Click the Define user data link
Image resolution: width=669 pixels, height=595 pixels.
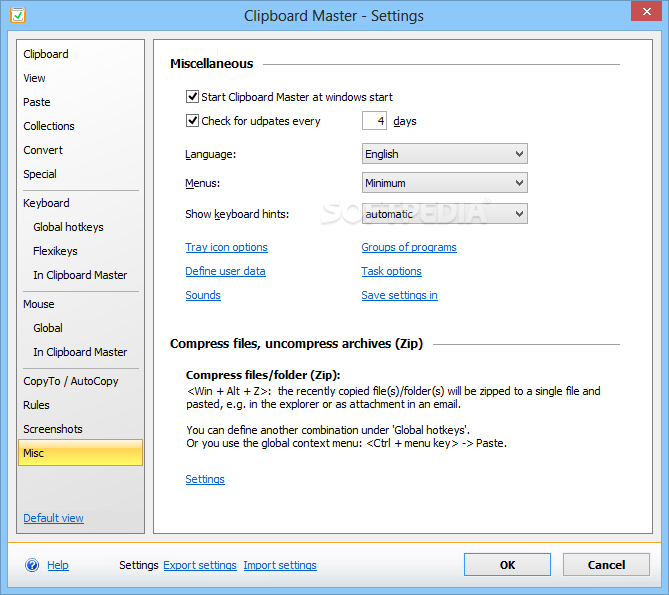coord(225,271)
